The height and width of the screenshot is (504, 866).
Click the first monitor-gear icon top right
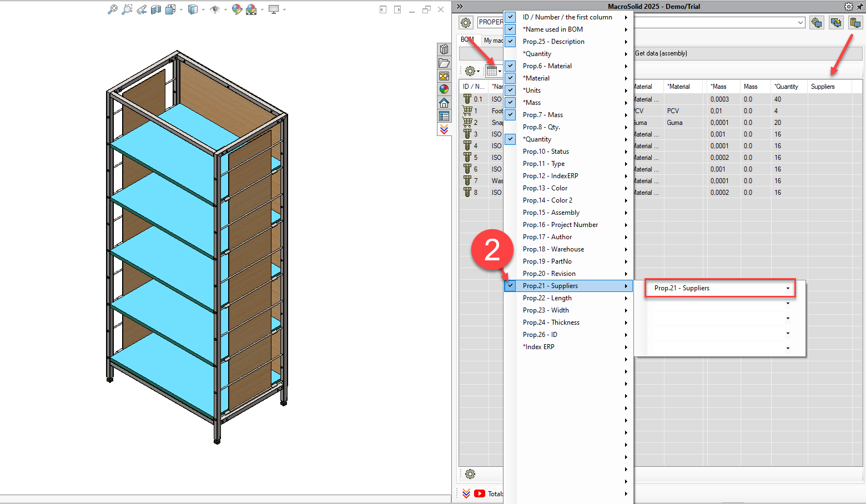(x=817, y=22)
